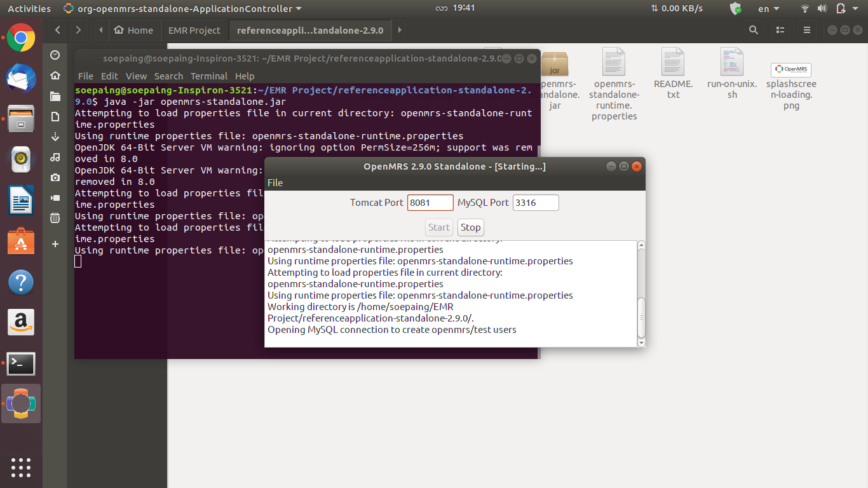Open the Help icon in the dock
Screen dimensions: 868x488
coord(21,281)
